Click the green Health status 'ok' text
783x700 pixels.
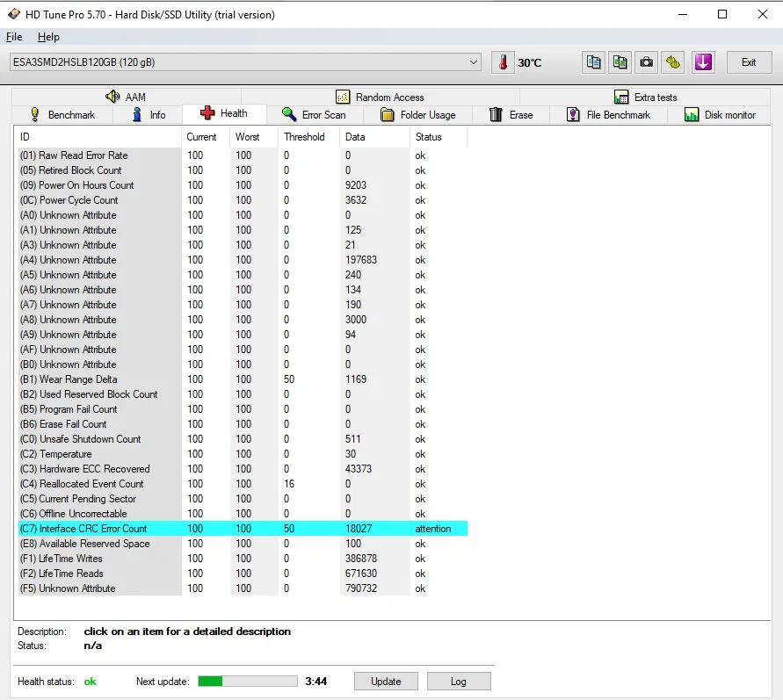tap(90, 682)
